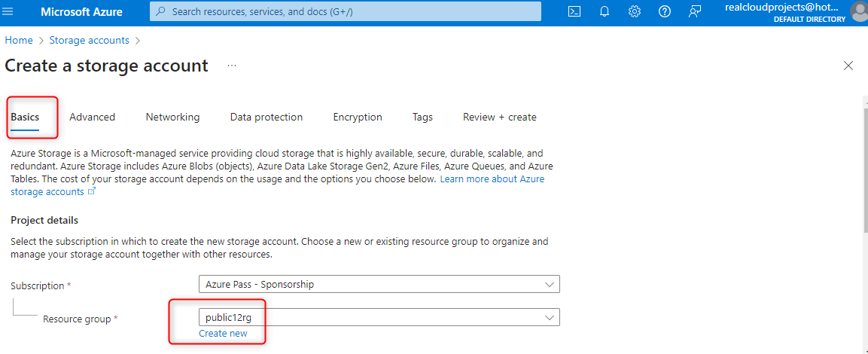Click the feedback icon
868x354 pixels.
pos(695,12)
